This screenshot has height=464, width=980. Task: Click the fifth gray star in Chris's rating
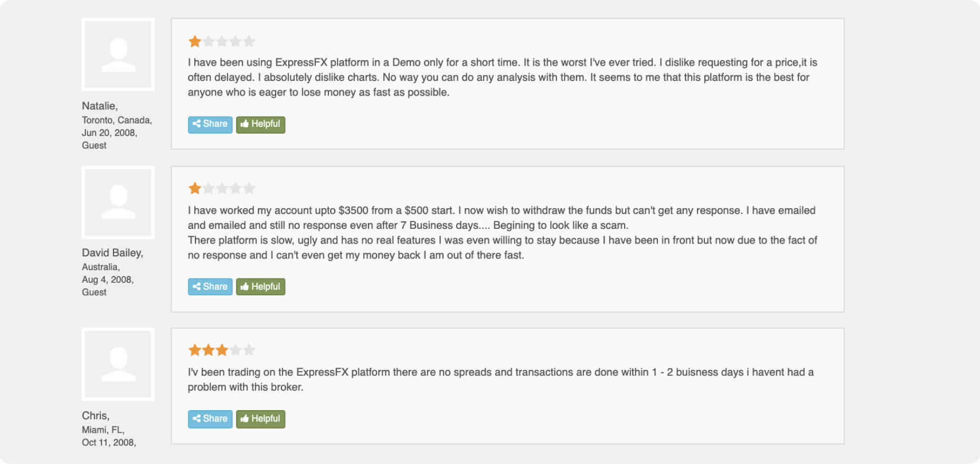pos(249,350)
